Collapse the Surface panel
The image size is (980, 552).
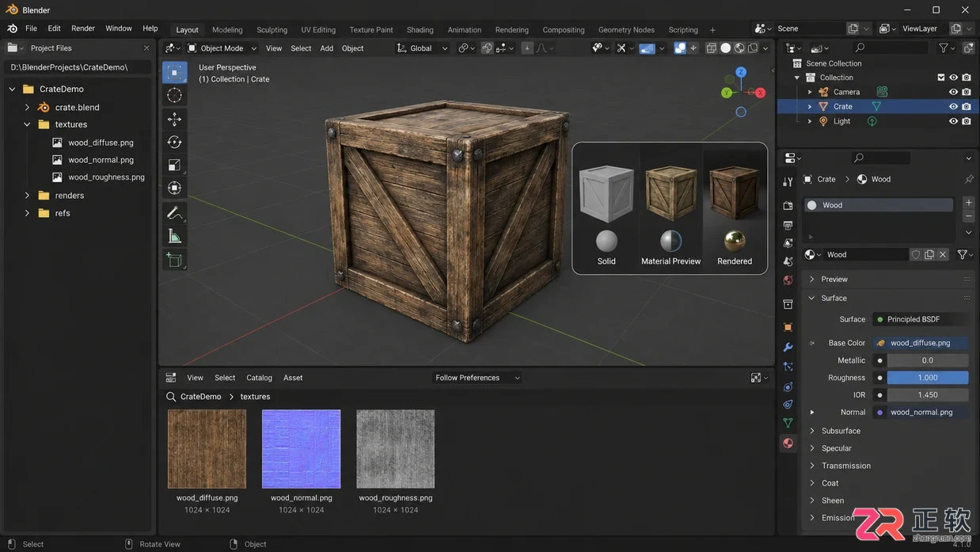tap(812, 299)
